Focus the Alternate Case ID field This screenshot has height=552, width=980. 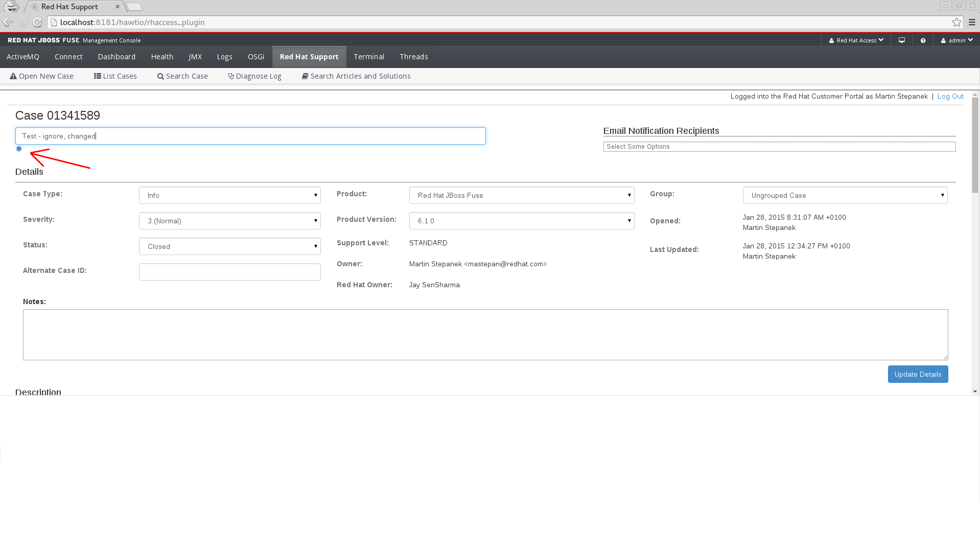(x=230, y=272)
